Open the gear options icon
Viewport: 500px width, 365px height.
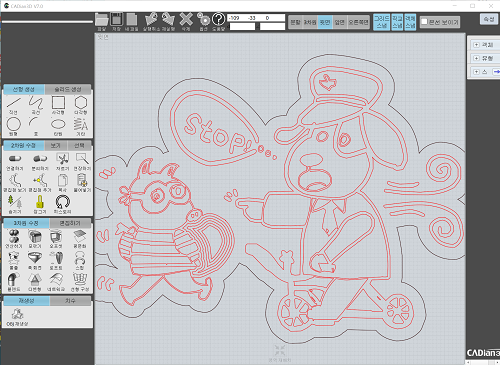point(203,19)
